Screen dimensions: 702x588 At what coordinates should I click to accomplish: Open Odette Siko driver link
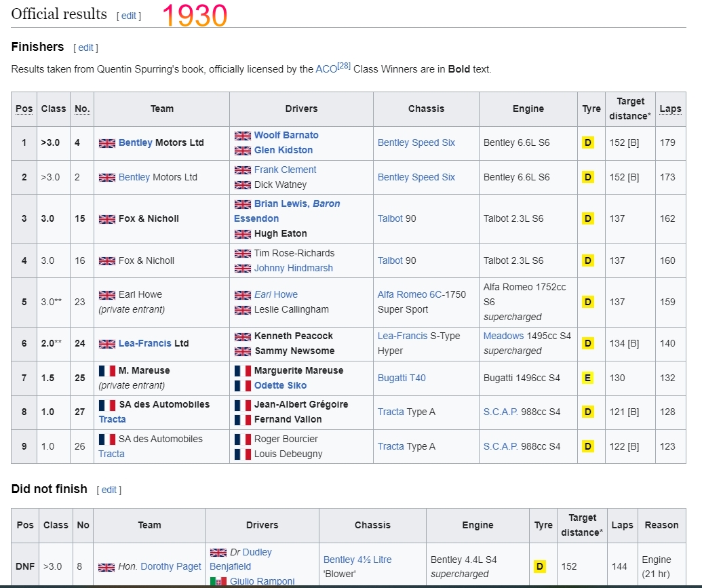point(280,385)
